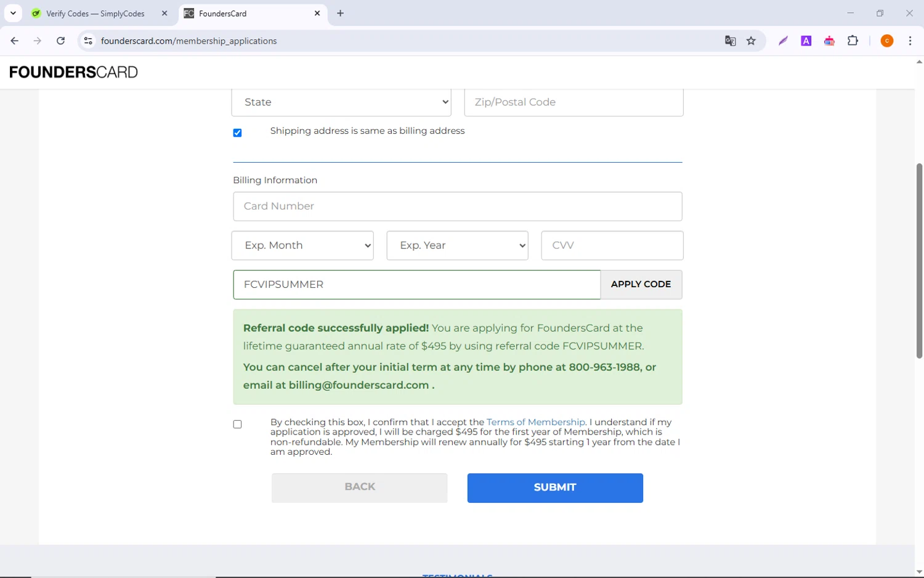Click the browser forward arrow

pyautogui.click(x=38, y=41)
